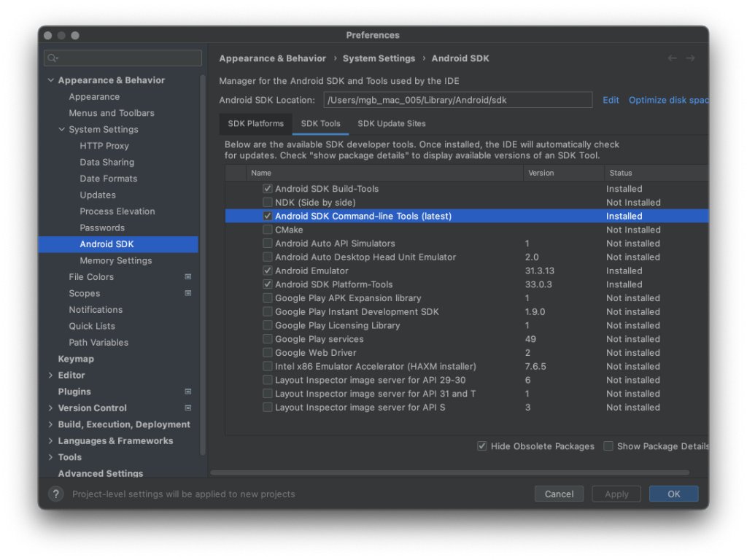Uncheck Android SDK Build-Tools checkbox

click(267, 189)
